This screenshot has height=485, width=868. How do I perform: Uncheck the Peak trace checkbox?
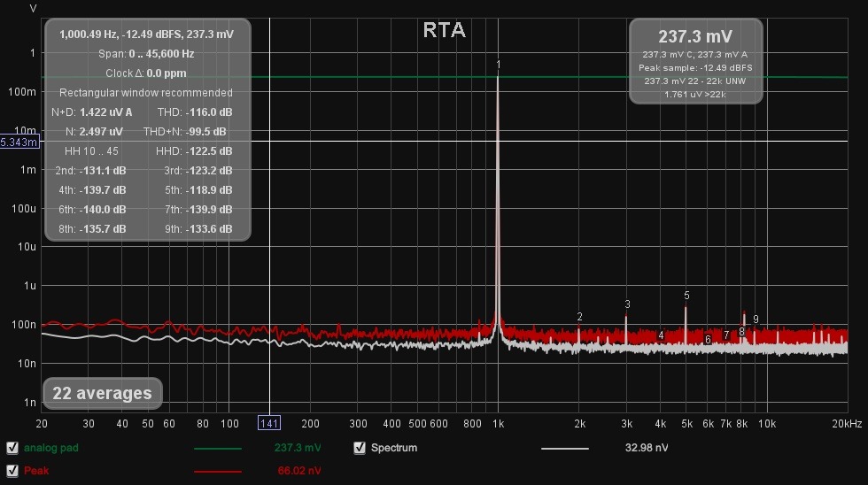coord(12,471)
